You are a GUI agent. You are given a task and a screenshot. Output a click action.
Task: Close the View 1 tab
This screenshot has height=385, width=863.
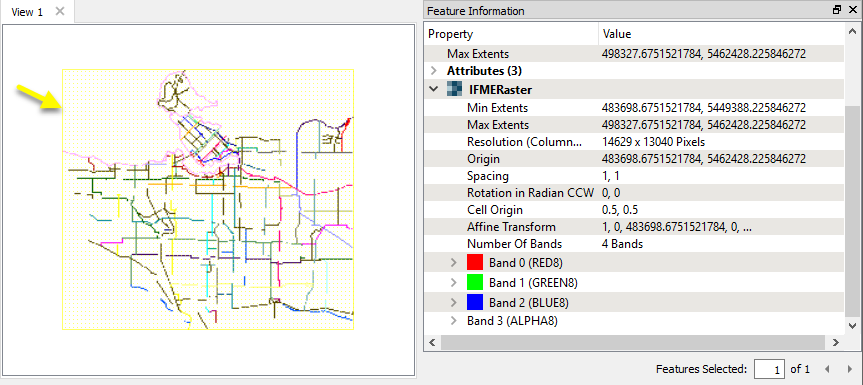(x=61, y=11)
